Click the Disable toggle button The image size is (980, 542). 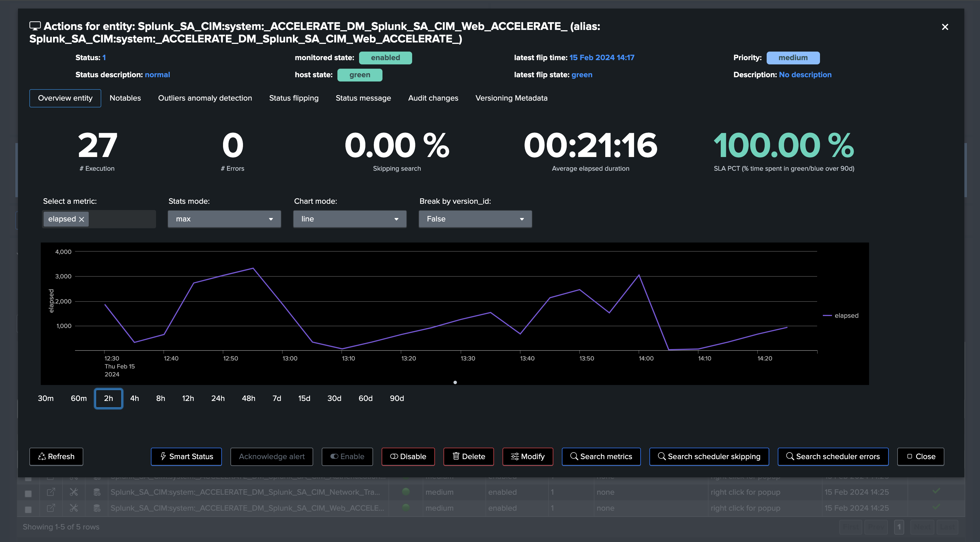coord(408,457)
